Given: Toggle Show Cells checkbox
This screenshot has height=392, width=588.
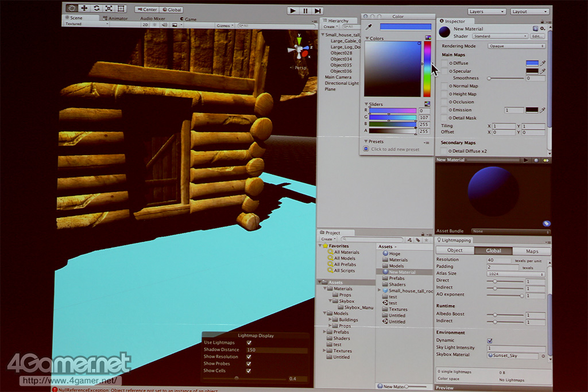Looking at the screenshot, I should (x=249, y=371).
